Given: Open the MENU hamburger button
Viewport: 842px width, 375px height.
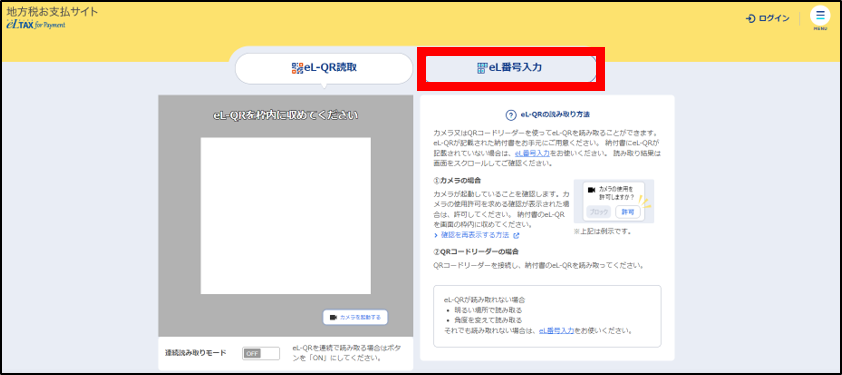Looking at the screenshot, I should pyautogui.click(x=820, y=17).
